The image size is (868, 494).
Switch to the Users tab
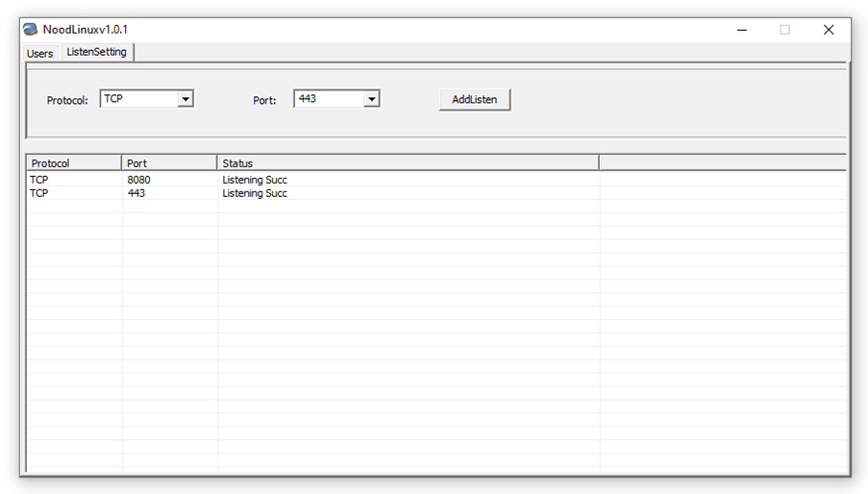[x=40, y=54]
